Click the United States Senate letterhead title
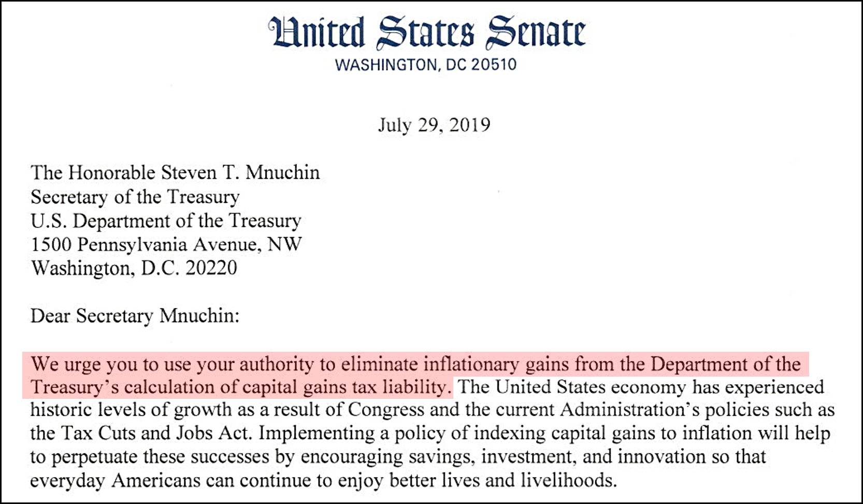Screen dimensions: 863x504 (427, 33)
